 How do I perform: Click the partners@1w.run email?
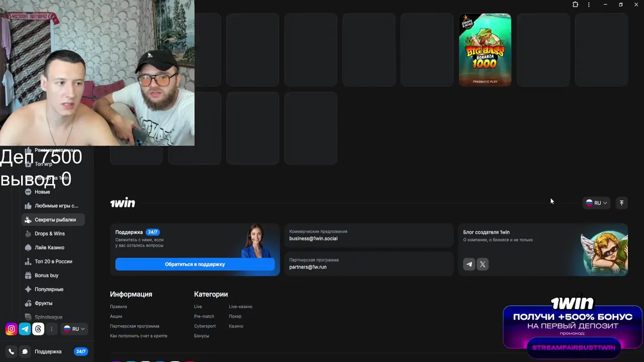pyautogui.click(x=308, y=267)
